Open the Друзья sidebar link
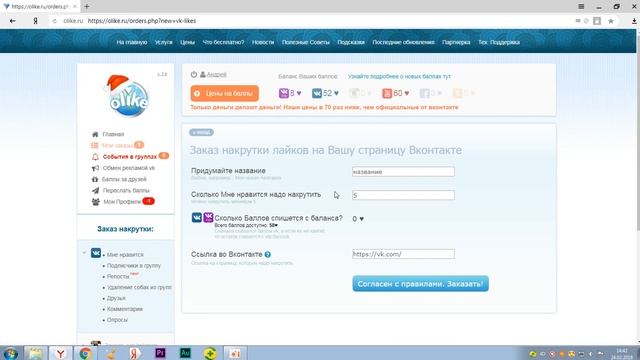This screenshot has height=360, width=640. tap(116, 298)
